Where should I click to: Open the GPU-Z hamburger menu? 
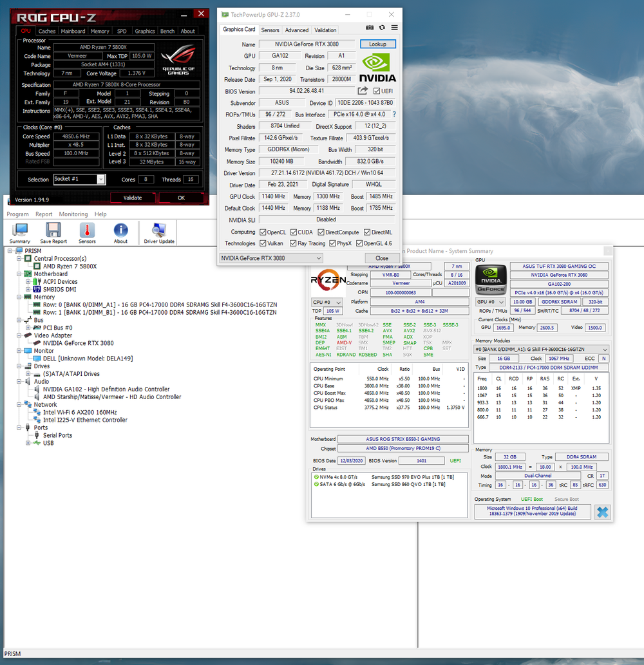click(x=394, y=28)
